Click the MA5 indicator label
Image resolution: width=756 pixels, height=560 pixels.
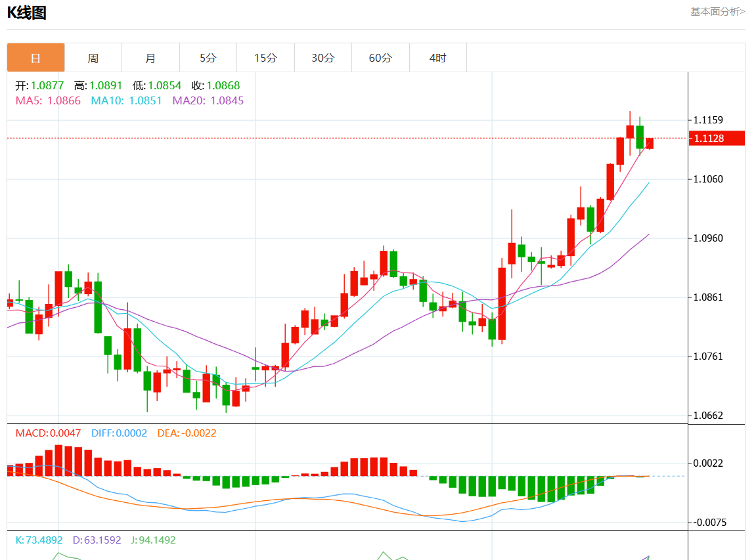click(x=48, y=100)
